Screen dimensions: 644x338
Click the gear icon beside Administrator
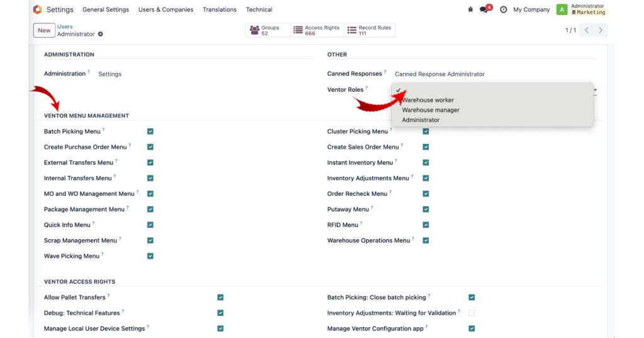click(100, 34)
